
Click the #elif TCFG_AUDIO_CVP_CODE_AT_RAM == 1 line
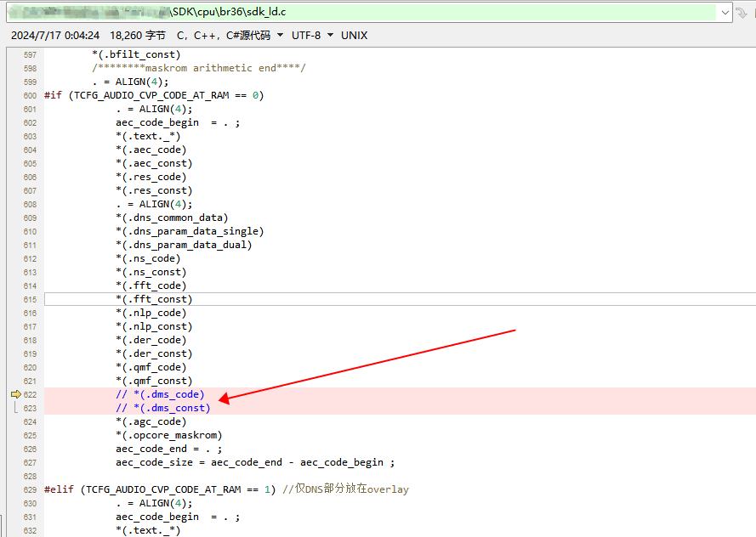coord(226,489)
